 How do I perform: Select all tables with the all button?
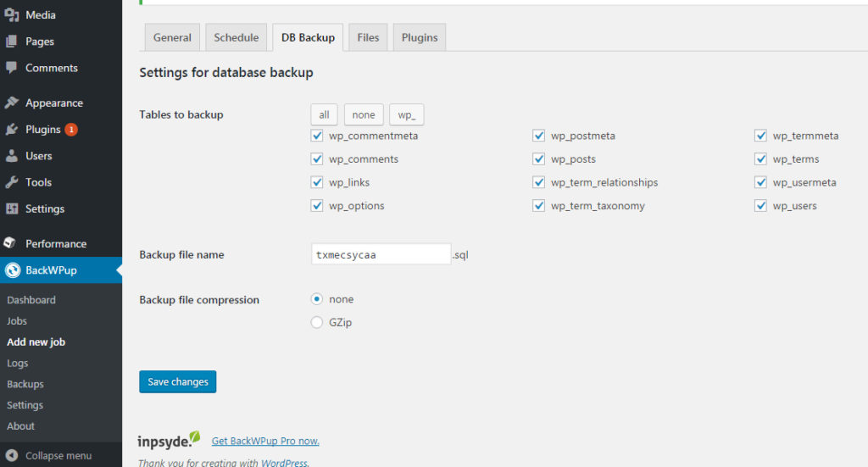(324, 114)
